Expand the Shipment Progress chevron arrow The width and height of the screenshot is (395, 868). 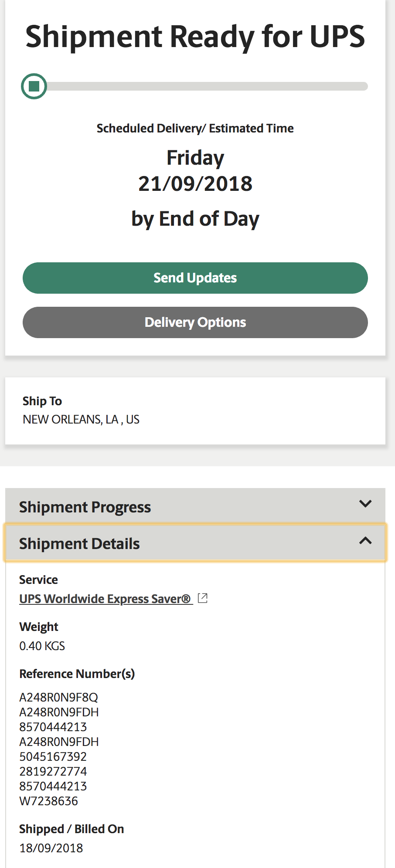coord(365,504)
